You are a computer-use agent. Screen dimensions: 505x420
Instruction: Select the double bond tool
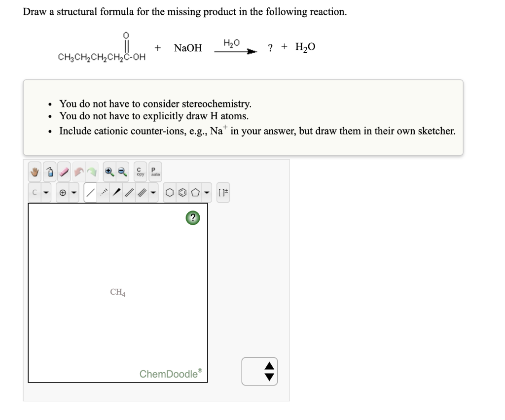coord(129,192)
